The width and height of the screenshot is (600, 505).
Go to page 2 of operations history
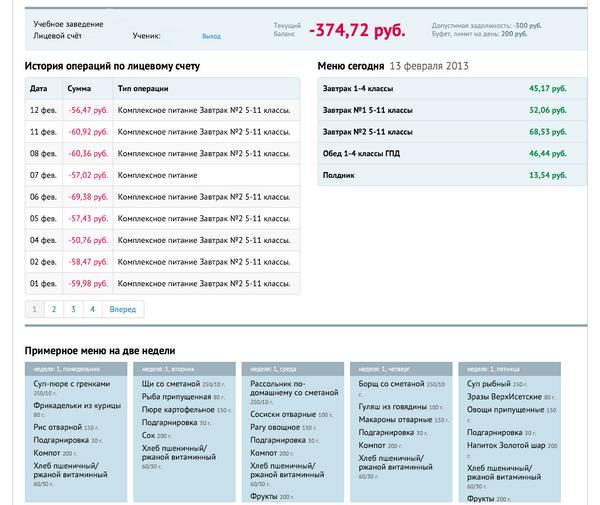[53, 310]
